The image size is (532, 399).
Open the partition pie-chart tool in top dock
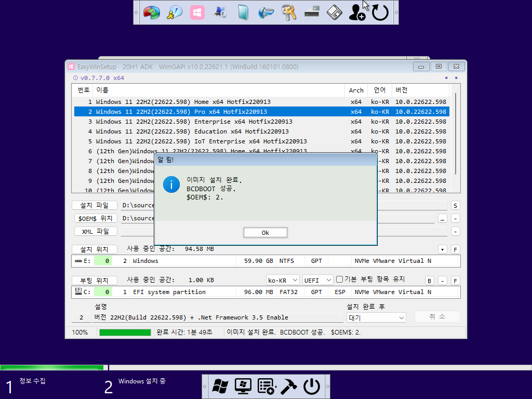click(151, 13)
